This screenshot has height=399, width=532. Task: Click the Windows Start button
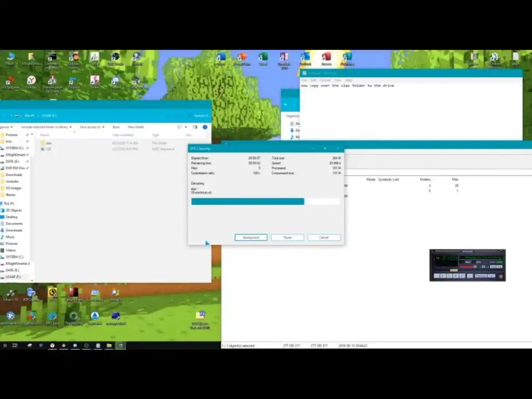5,345
